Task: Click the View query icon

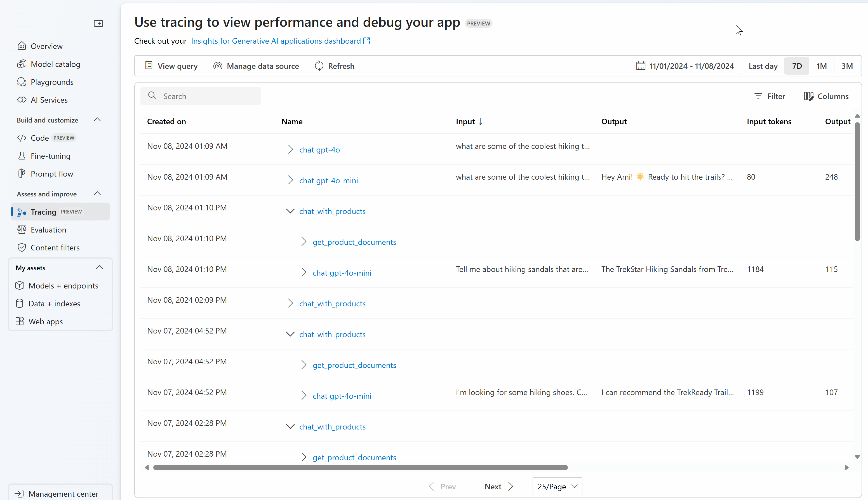Action: (x=149, y=65)
